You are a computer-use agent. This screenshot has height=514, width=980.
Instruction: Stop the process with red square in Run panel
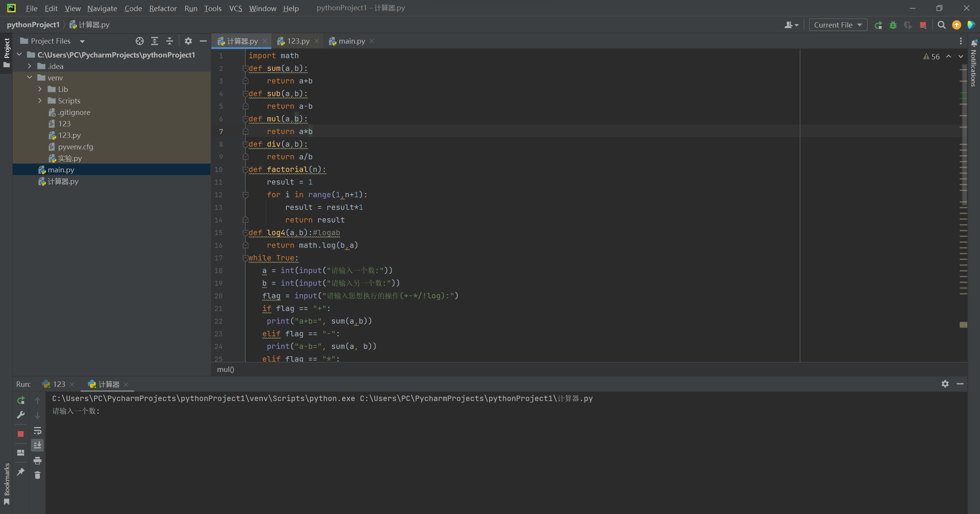pos(21,434)
